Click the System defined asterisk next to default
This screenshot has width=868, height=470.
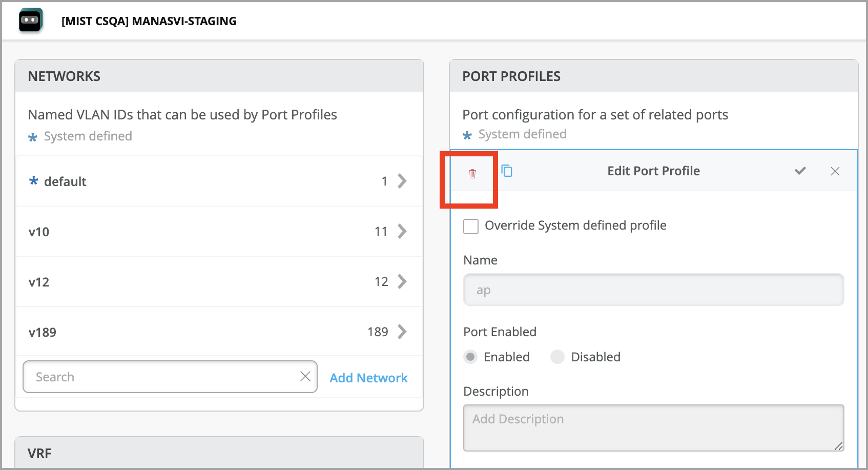(33, 181)
